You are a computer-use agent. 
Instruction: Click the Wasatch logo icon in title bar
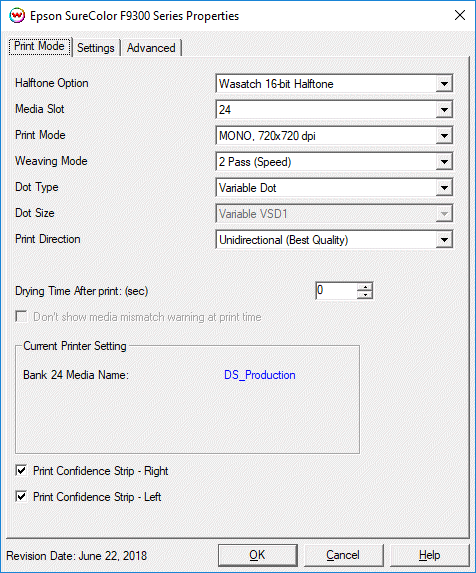point(17,16)
